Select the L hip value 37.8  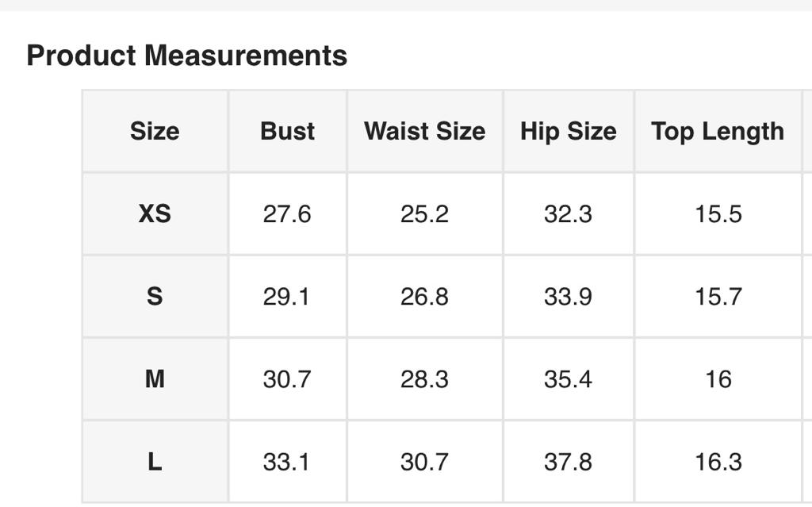[568, 461]
